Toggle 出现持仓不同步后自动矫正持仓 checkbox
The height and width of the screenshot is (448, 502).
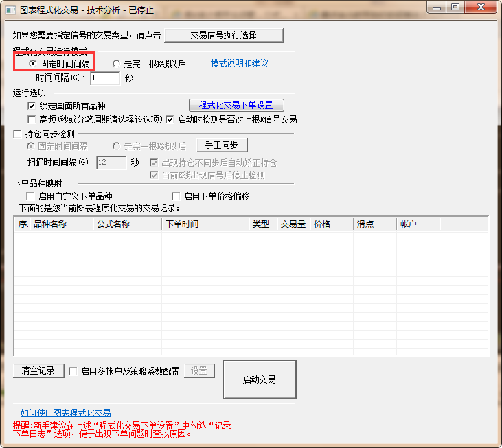point(154,163)
